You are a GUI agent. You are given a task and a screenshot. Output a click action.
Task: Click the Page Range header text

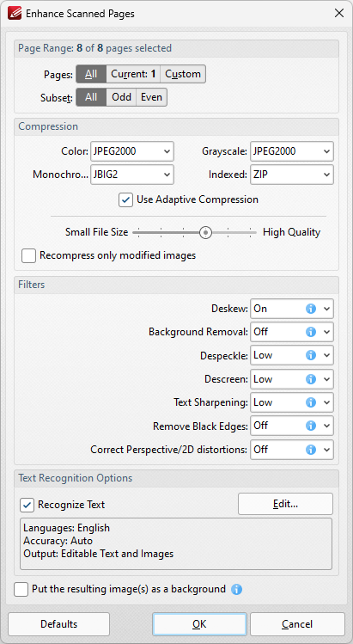[x=94, y=48]
